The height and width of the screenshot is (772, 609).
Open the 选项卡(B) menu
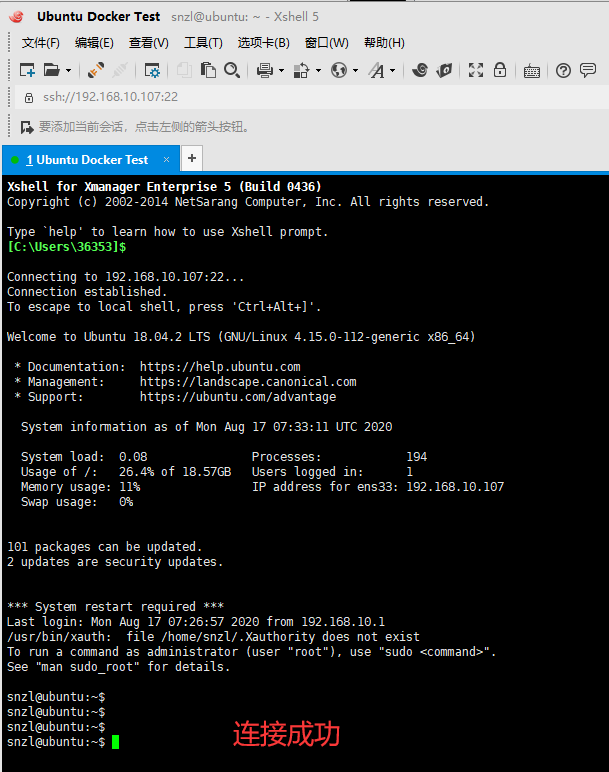263,43
